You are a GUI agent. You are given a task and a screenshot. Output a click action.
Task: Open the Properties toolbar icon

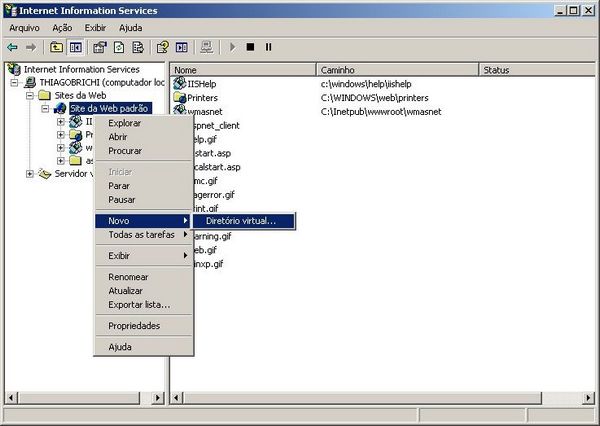pos(100,47)
